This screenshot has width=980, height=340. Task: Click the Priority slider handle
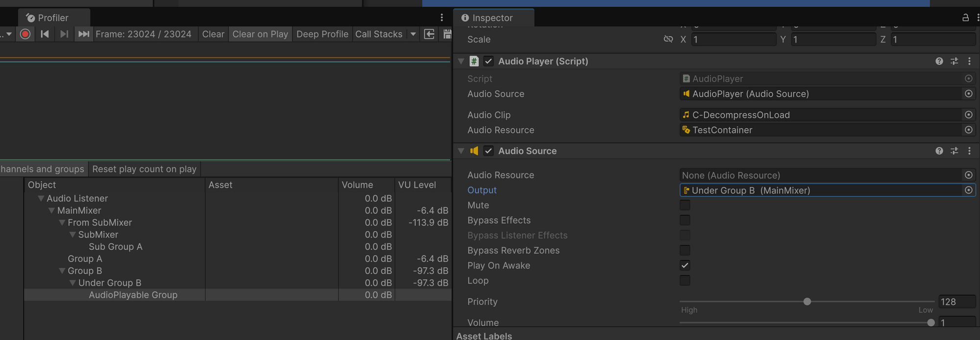[x=807, y=302]
